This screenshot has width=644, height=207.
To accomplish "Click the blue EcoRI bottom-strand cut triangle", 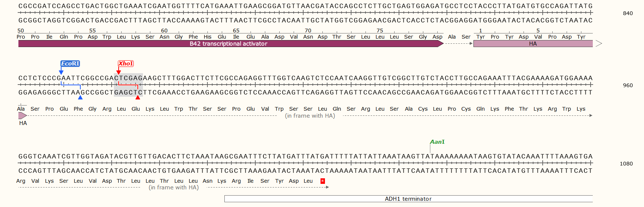I will pos(80,97).
